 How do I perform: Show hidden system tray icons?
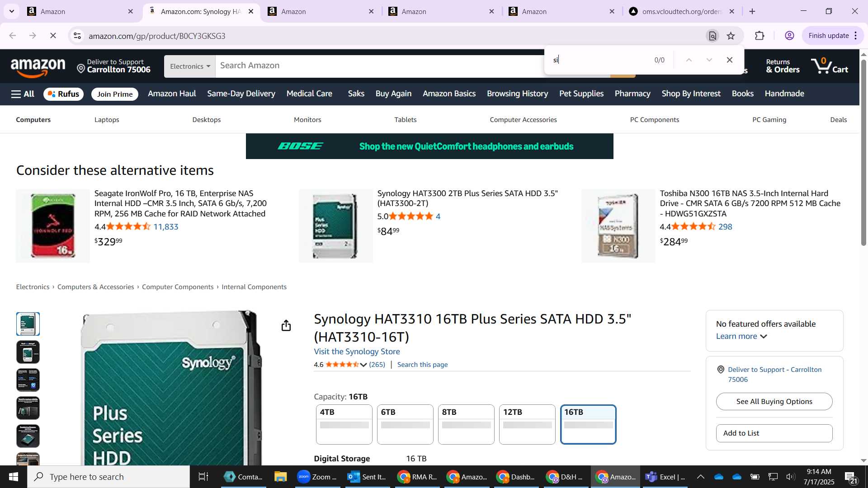click(x=701, y=477)
